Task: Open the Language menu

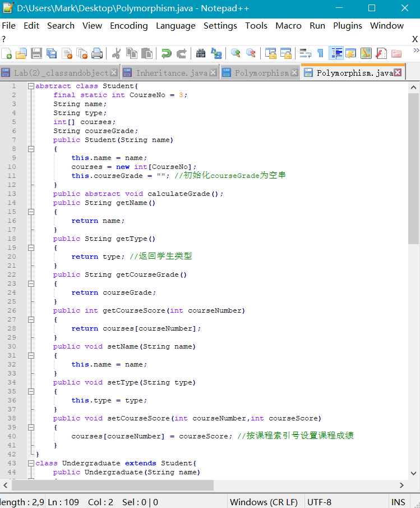Action: (176, 26)
